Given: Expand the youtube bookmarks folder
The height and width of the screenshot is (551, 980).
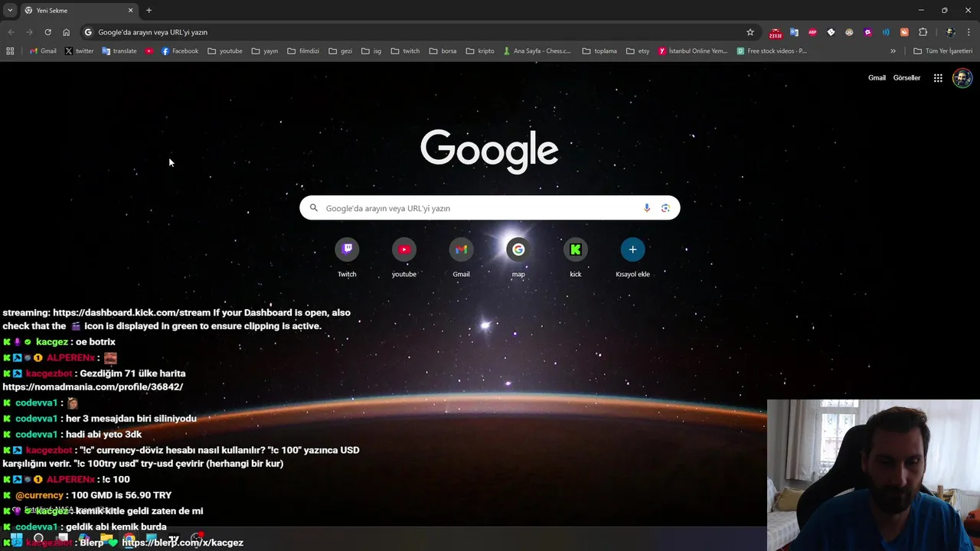Looking at the screenshot, I should 225,51.
